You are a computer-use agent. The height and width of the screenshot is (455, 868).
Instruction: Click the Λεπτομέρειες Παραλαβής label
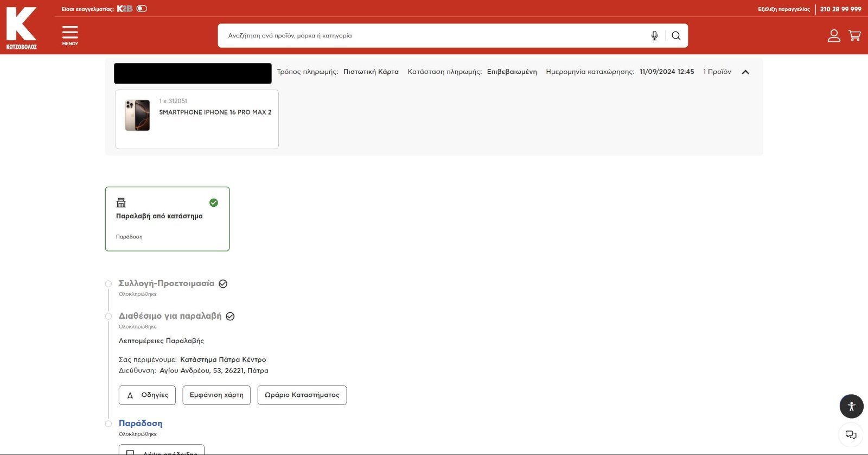161,341
